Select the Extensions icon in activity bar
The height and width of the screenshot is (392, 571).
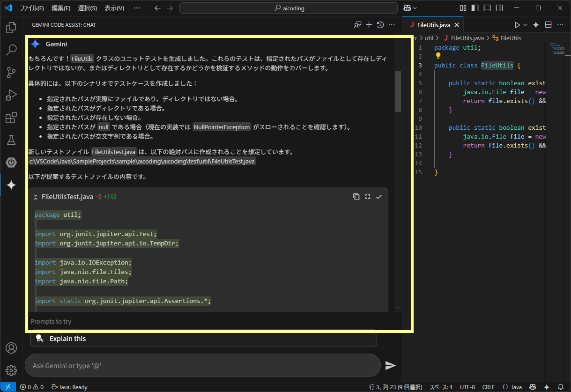pos(11,118)
